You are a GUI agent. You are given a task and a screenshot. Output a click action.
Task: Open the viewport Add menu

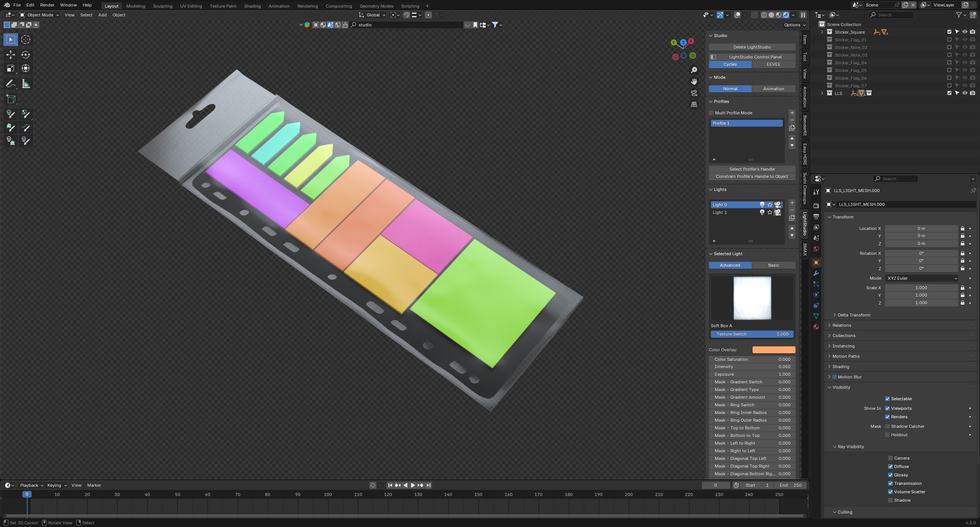[x=102, y=15]
